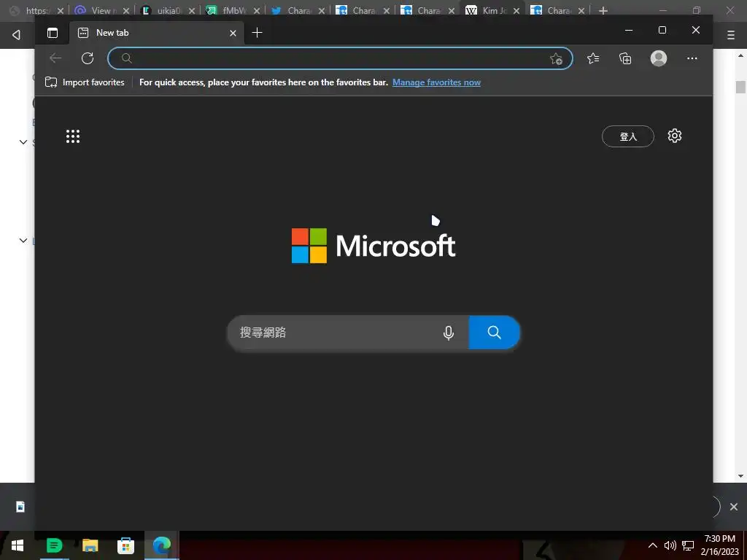Start voice search with microphone icon

click(x=449, y=332)
